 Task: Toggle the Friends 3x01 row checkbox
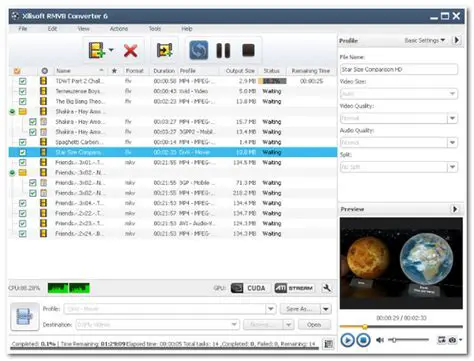pos(23,163)
